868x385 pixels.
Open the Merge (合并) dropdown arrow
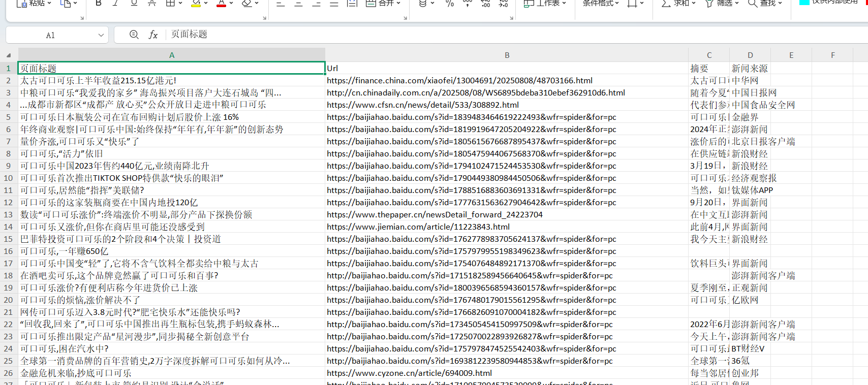coord(398,3)
